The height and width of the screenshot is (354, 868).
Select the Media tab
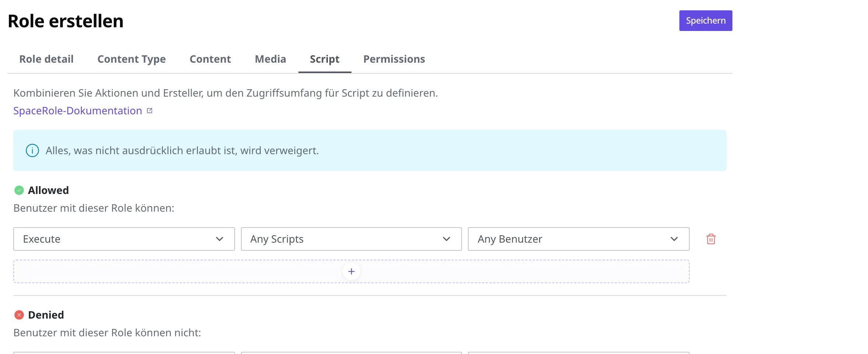pyautogui.click(x=270, y=59)
